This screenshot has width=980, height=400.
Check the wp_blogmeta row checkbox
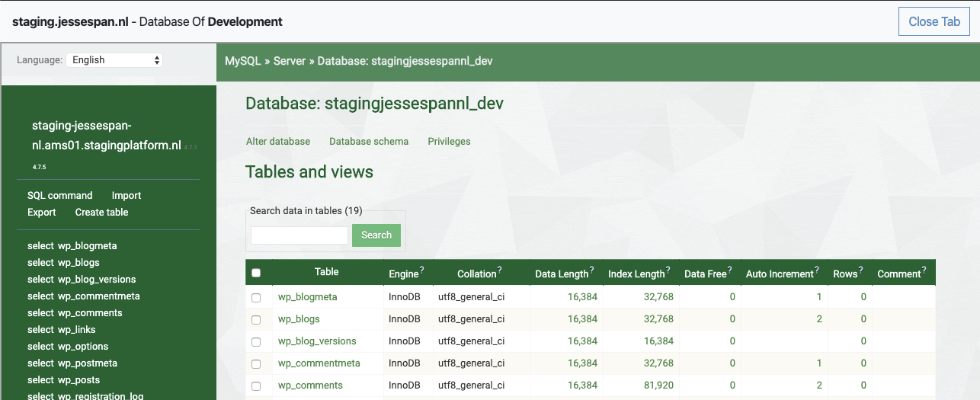256,297
